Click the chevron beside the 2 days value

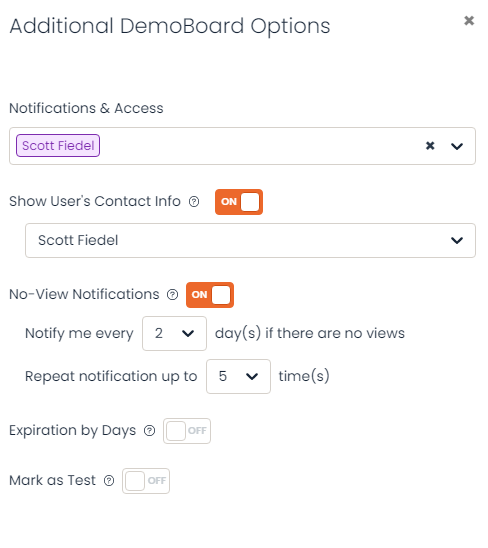(188, 334)
